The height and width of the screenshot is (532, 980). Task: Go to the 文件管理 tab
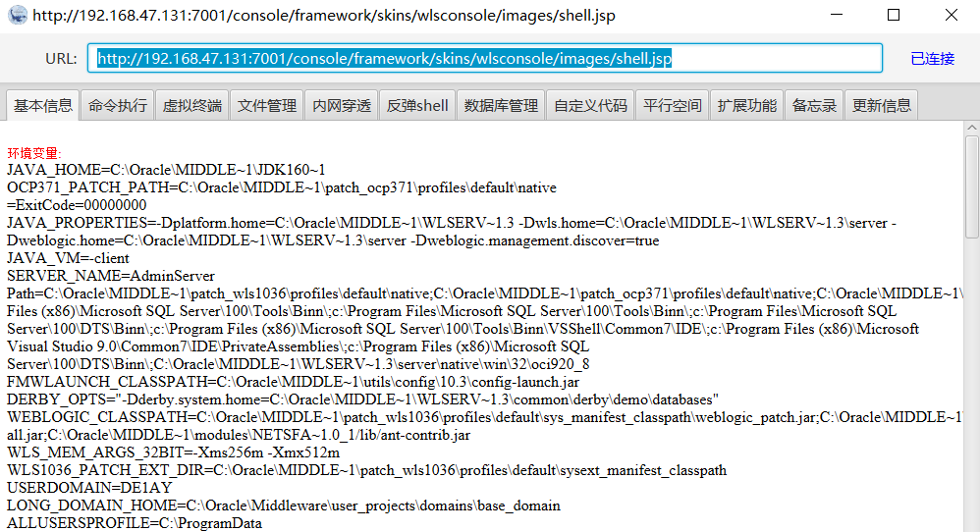point(267,106)
